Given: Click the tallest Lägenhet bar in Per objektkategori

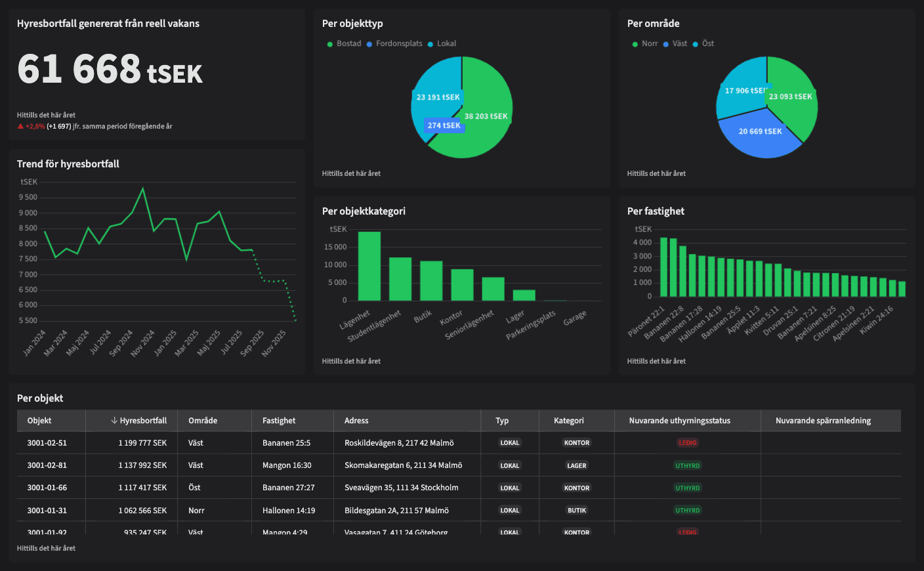Looking at the screenshot, I should tap(369, 266).
